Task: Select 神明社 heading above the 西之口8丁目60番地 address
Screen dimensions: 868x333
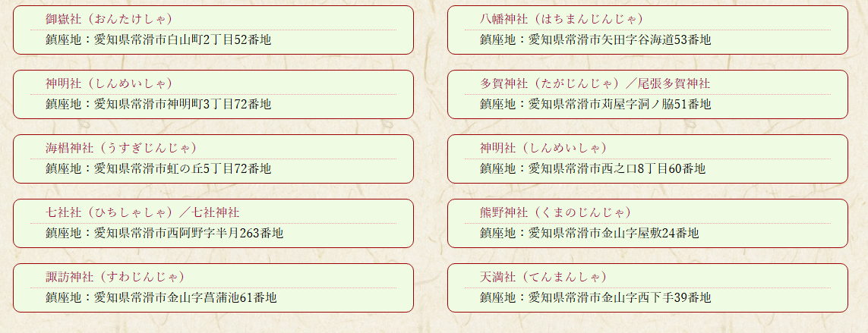Action: tap(543, 147)
